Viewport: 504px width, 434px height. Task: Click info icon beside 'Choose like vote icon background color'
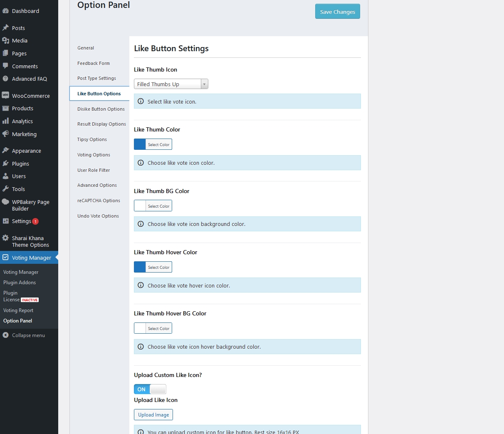[141, 224]
